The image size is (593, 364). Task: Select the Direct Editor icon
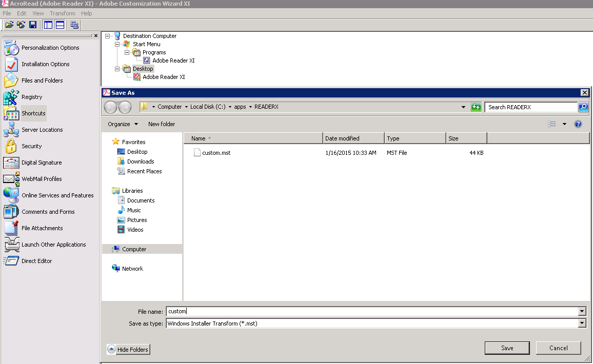point(11,261)
